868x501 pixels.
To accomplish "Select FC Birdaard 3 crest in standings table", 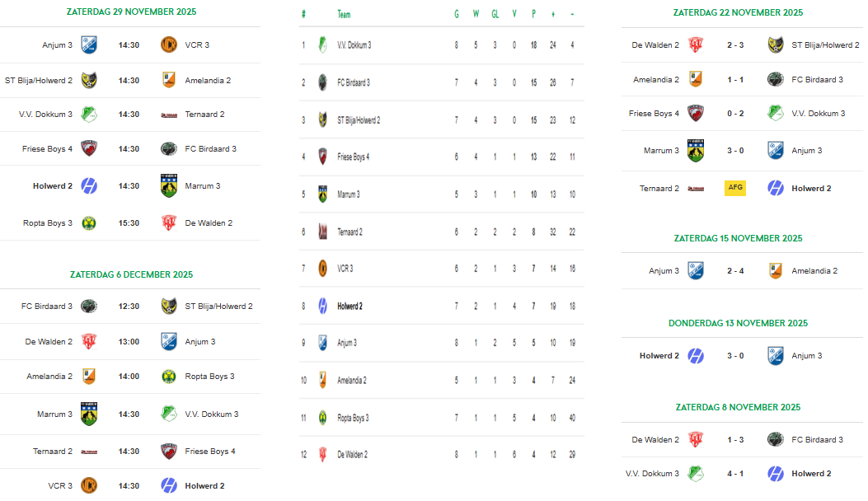I will 322,82.
